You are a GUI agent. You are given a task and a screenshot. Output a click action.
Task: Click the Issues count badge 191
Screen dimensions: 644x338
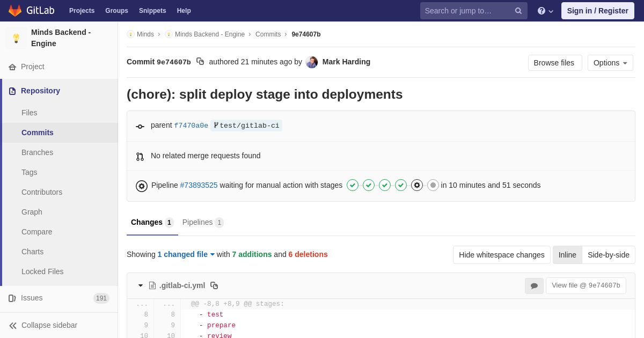point(101,298)
